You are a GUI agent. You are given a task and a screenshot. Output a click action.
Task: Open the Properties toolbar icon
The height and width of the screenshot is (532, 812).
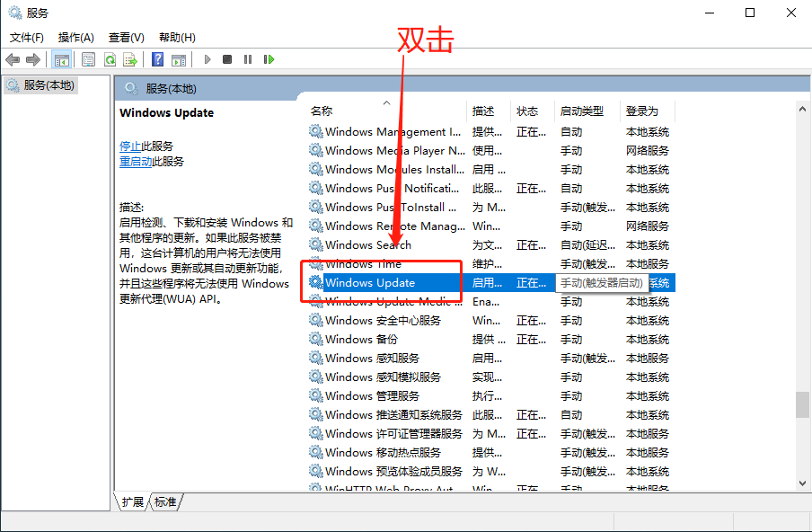(89, 59)
